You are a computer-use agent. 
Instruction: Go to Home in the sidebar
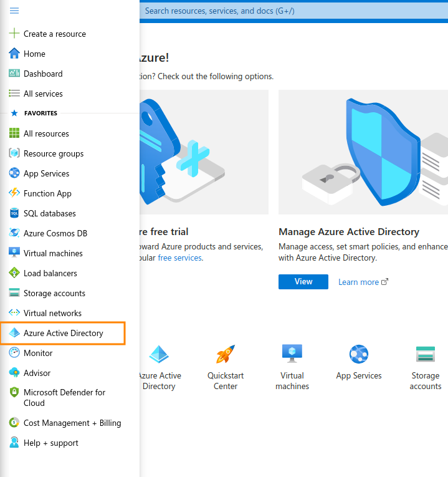click(34, 54)
